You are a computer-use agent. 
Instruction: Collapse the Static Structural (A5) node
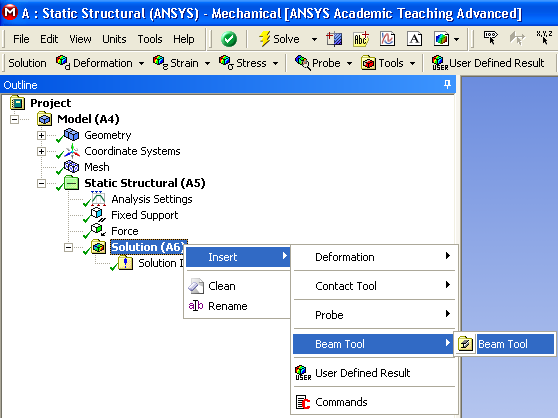(x=41, y=184)
